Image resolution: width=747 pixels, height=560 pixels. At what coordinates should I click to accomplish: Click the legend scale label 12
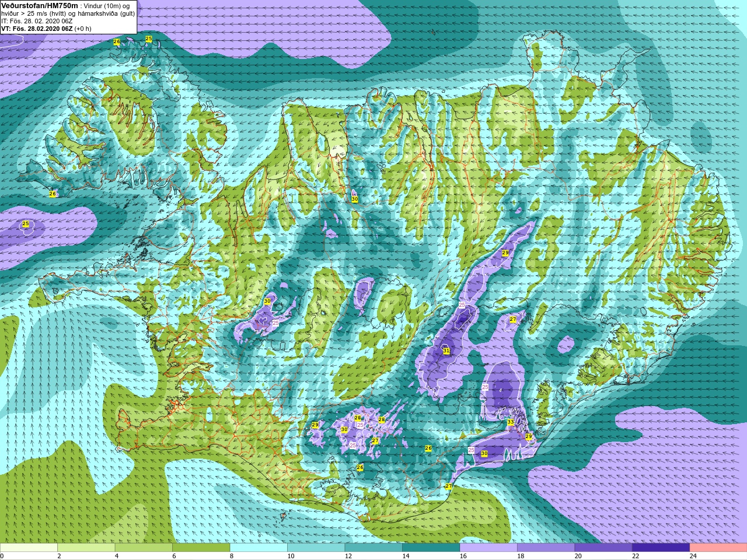(348, 556)
